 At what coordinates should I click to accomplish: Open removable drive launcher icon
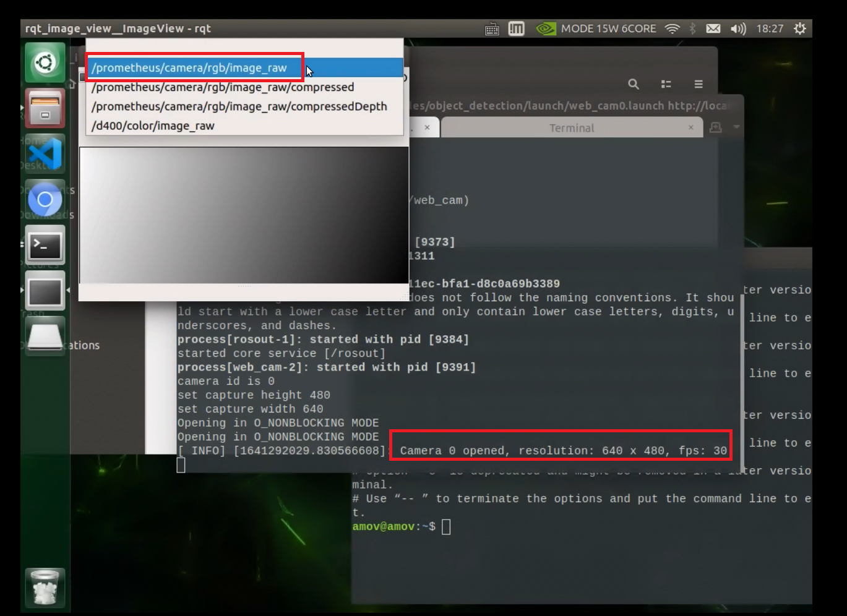click(x=45, y=336)
